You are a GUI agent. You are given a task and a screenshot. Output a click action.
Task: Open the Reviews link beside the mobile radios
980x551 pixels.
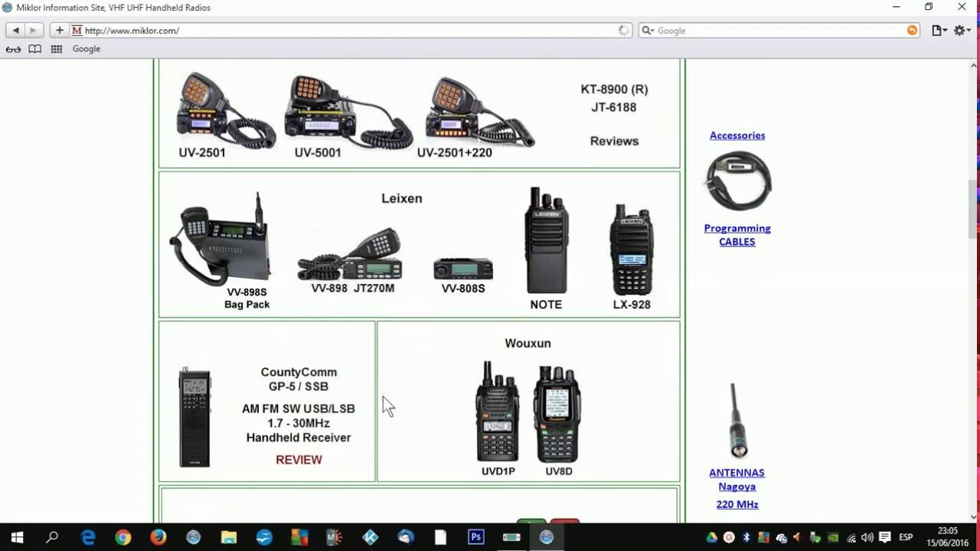coord(614,141)
